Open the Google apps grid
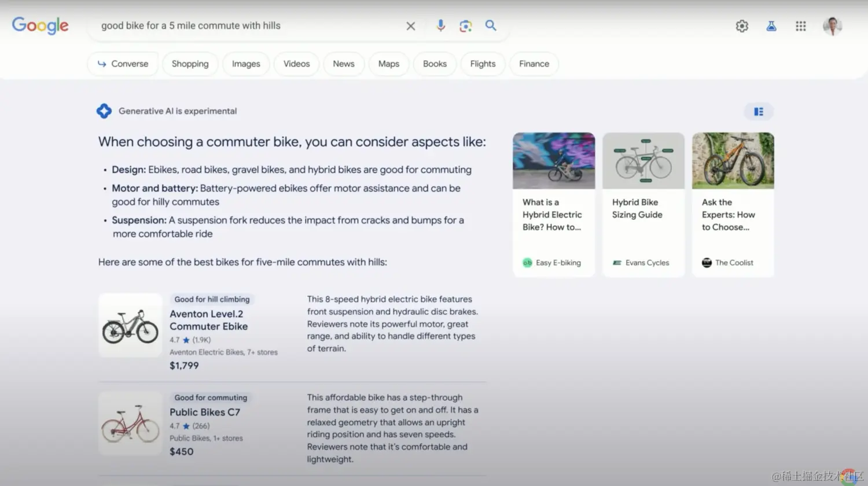This screenshot has width=868, height=486. [801, 26]
